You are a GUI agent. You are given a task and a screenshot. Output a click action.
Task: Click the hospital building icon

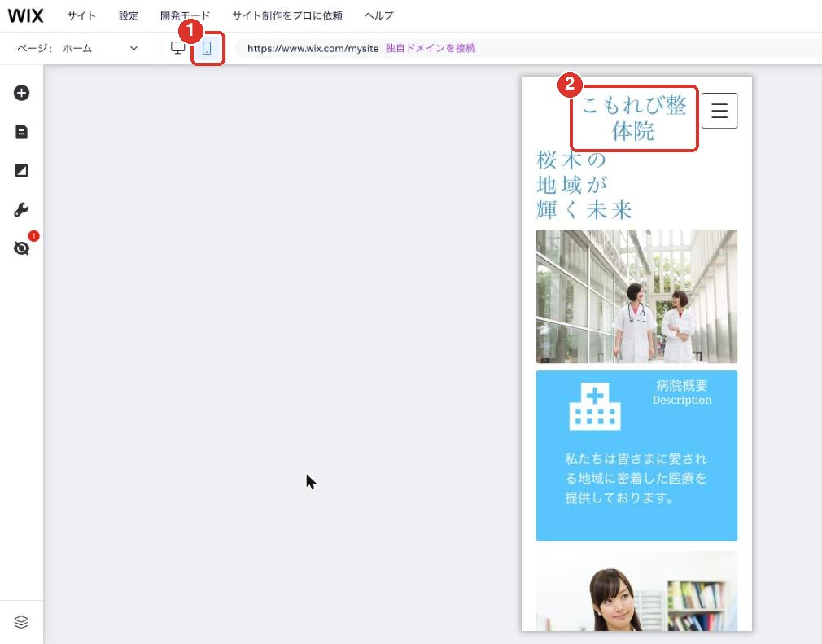click(x=595, y=406)
